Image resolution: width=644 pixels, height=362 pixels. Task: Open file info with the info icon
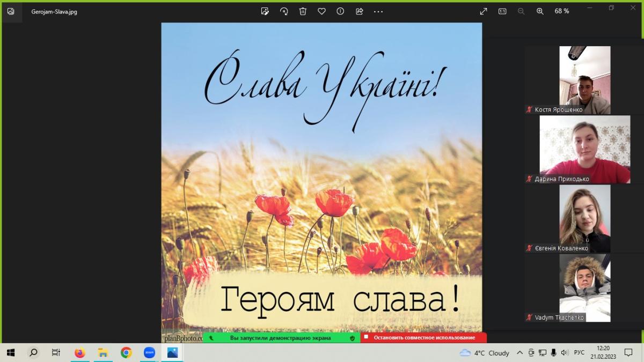click(340, 11)
